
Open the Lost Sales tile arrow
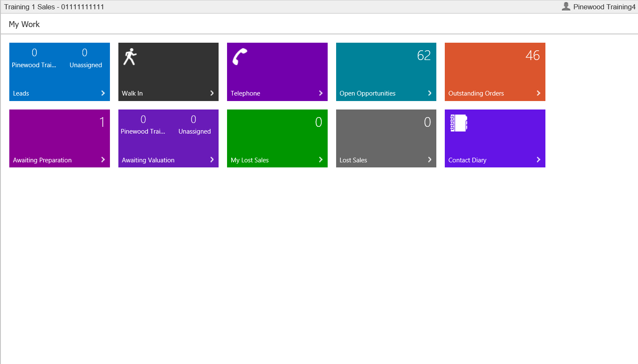[x=430, y=159]
